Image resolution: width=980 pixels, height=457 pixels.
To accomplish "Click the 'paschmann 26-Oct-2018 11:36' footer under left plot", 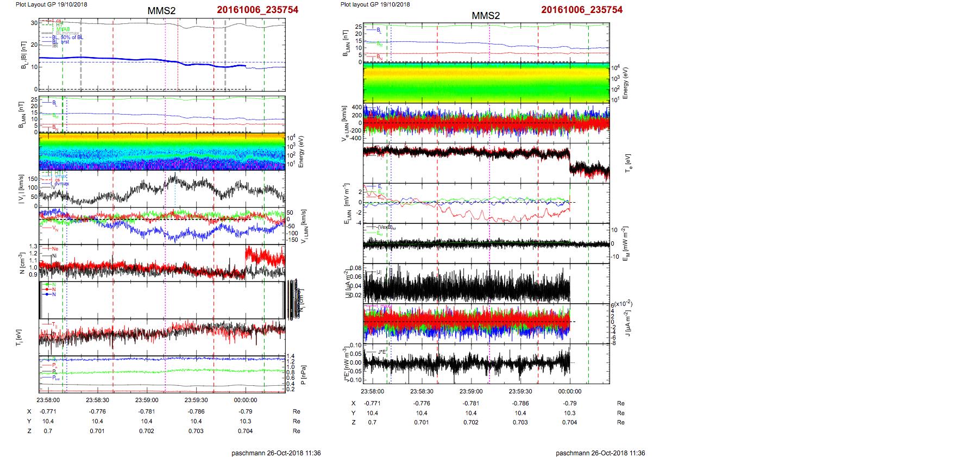I will (276, 453).
